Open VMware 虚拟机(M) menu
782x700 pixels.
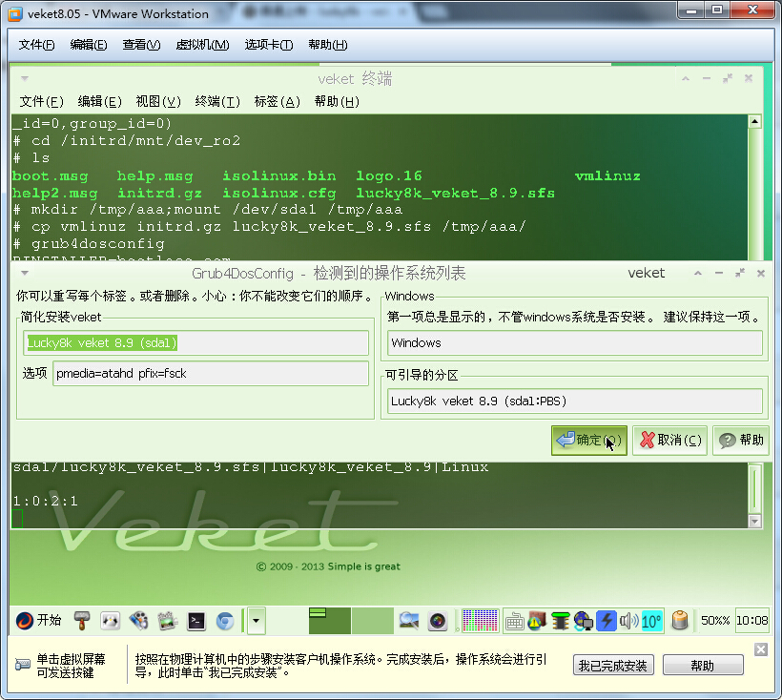202,45
